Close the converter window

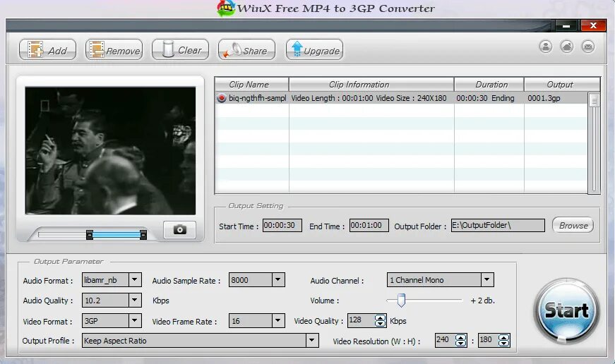pos(593,25)
